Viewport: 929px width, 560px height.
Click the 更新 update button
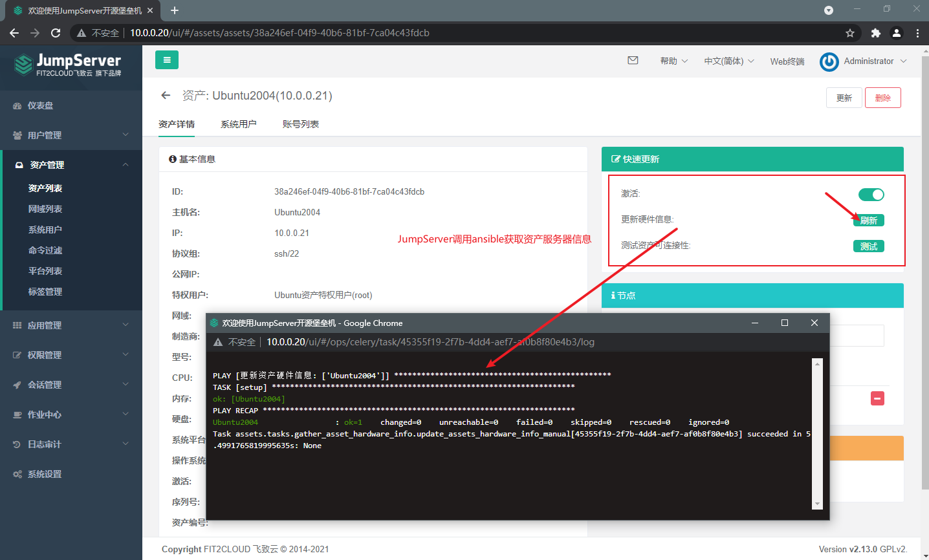point(844,98)
